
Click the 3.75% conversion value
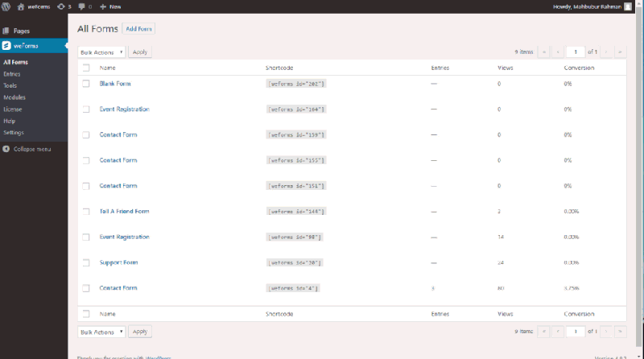(x=572, y=288)
